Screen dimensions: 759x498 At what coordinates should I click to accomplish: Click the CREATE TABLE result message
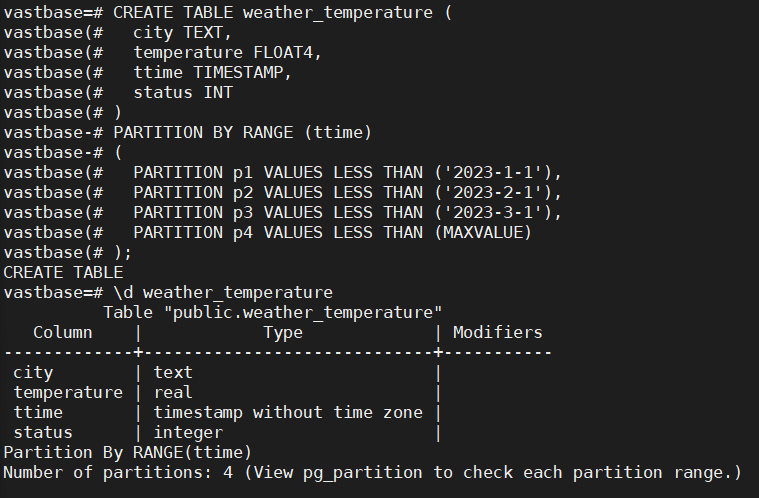tap(63, 272)
